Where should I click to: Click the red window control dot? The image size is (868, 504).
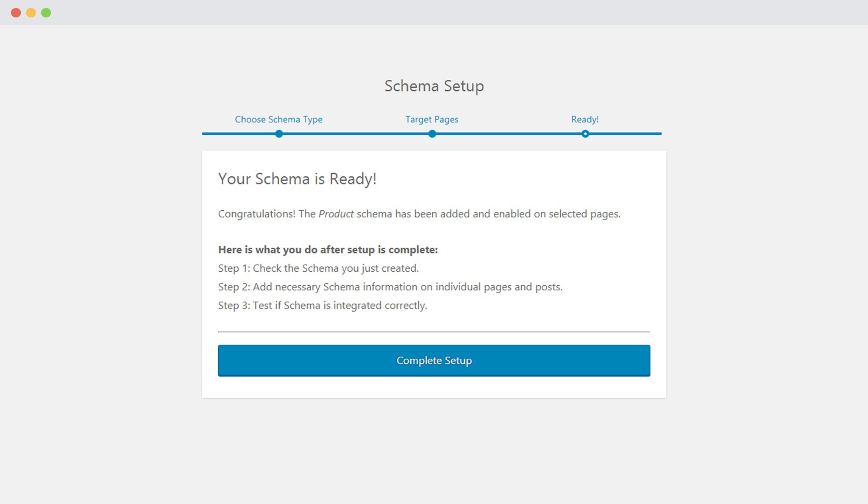[16, 12]
